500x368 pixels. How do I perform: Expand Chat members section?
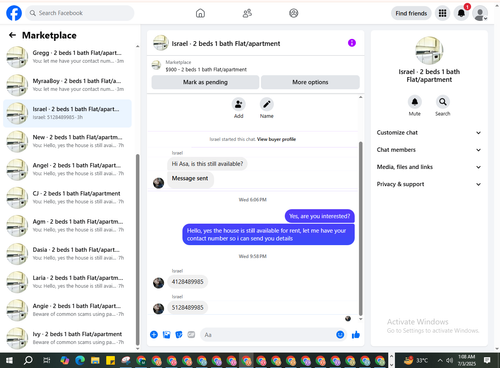tap(429, 150)
